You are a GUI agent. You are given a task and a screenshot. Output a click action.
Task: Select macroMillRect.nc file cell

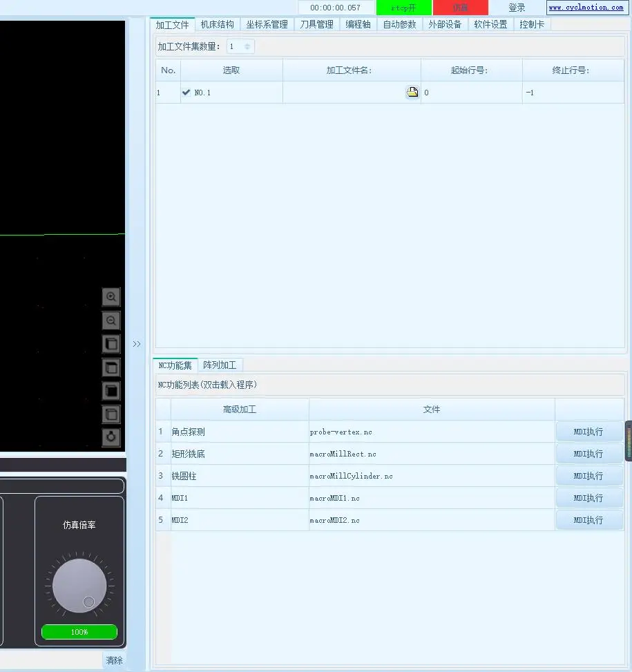pyautogui.click(x=432, y=454)
